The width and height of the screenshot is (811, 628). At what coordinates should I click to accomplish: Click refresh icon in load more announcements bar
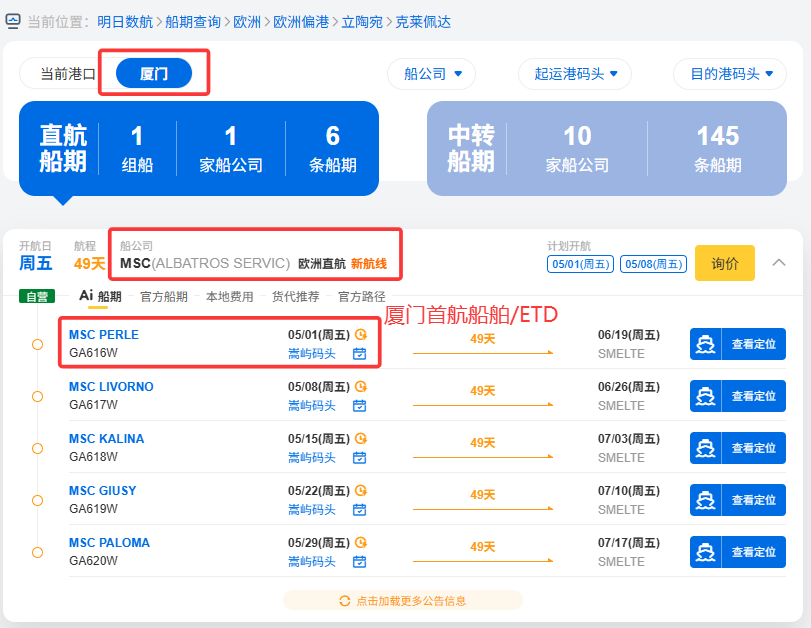click(345, 600)
